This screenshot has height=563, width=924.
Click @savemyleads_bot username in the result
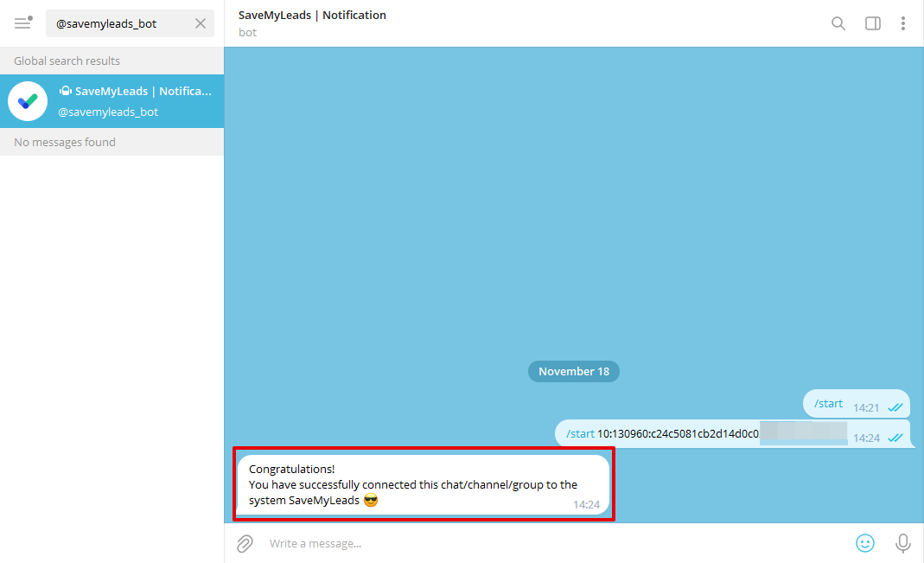(x=108, y=112)
